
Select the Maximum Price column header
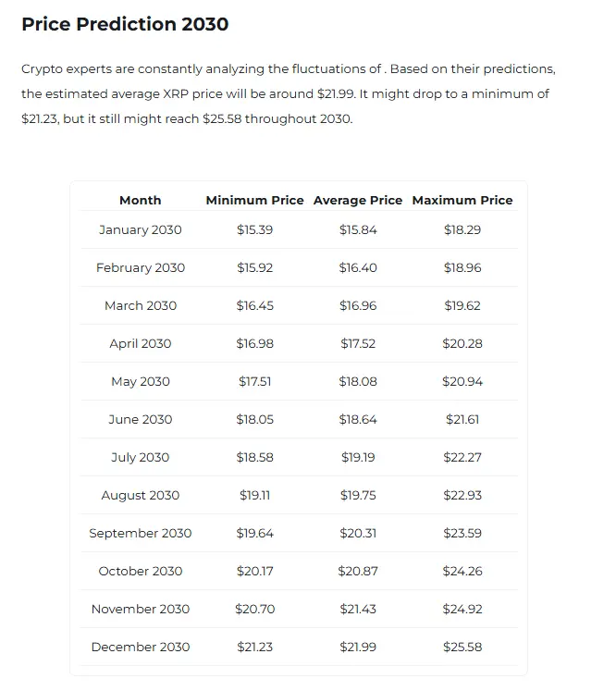coord(462,200)
